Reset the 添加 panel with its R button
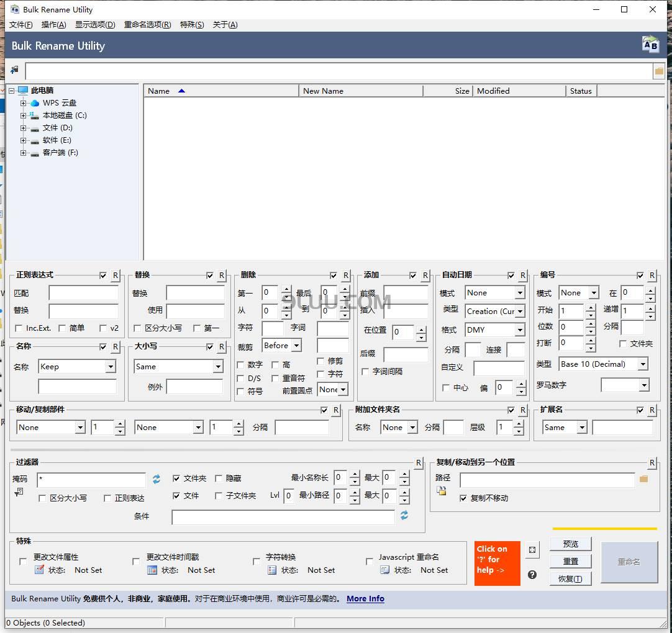The image size is (672, 633). click(x=425, y=276)
